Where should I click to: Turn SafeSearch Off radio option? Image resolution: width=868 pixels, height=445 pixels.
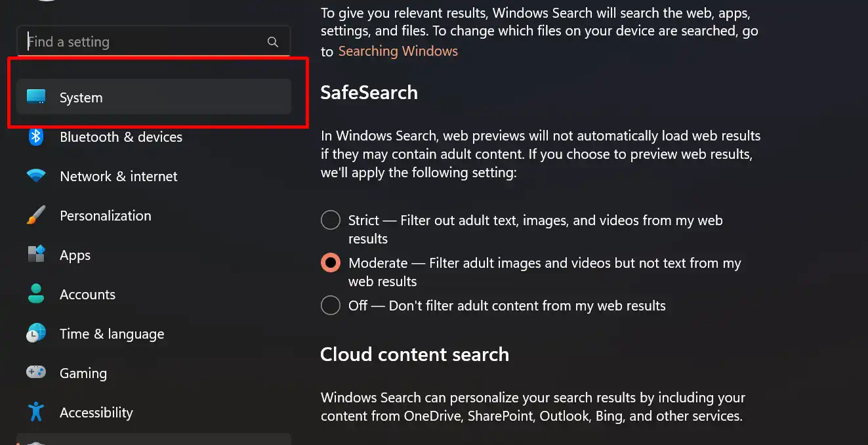tap(331, 305)
